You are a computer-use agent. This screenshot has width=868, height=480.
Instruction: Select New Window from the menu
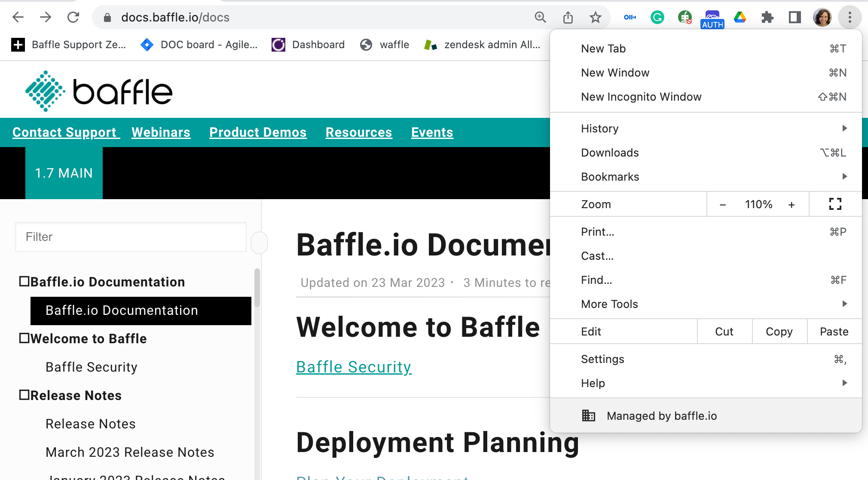(706, 73)
